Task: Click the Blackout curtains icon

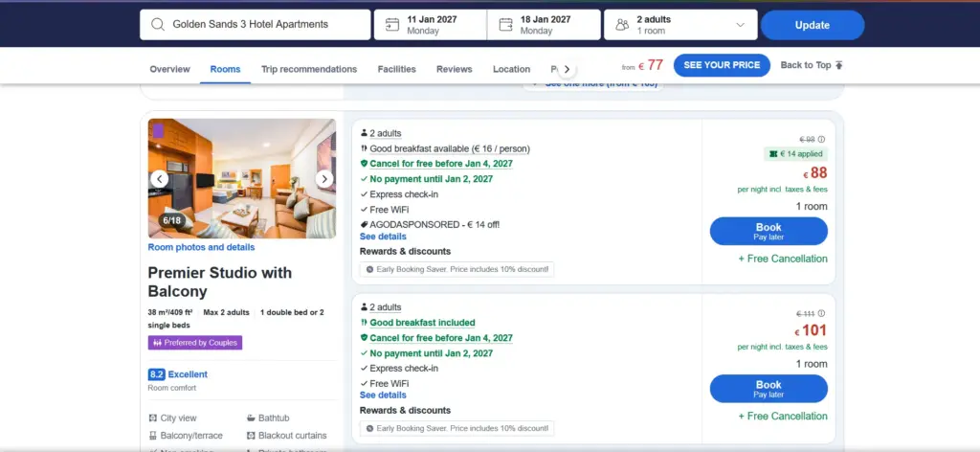Action: [252, 436]
